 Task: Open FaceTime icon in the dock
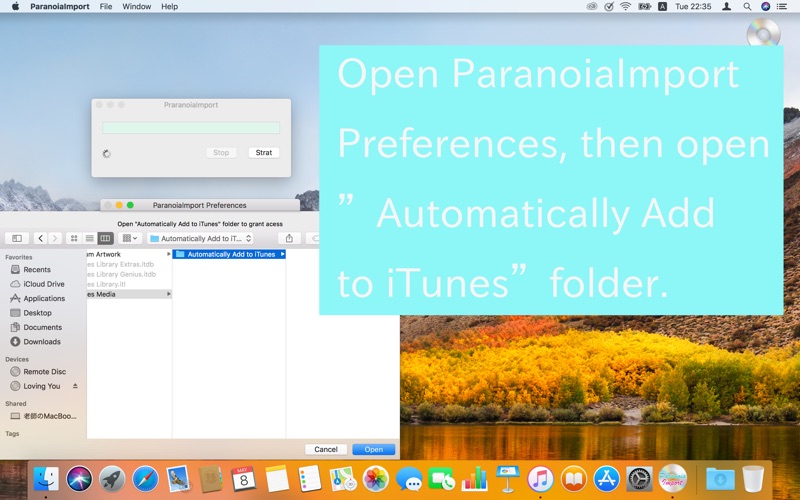(441, 480)
